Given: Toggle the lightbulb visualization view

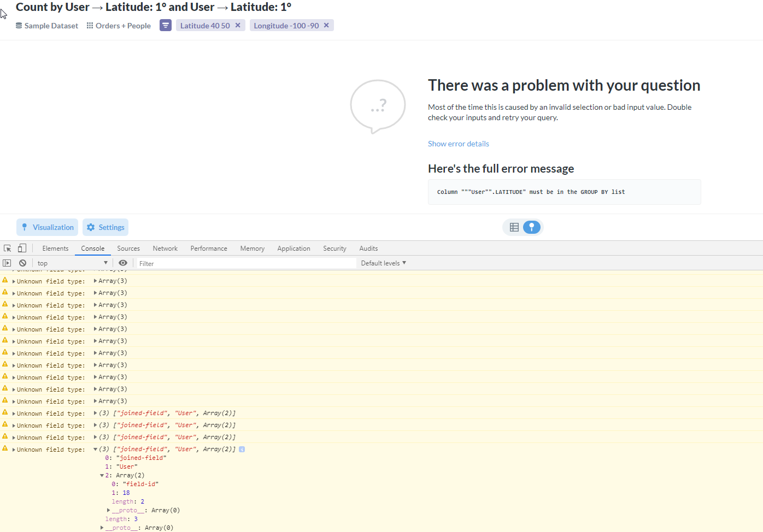Looking at the screenshot, I should point(532,227).
